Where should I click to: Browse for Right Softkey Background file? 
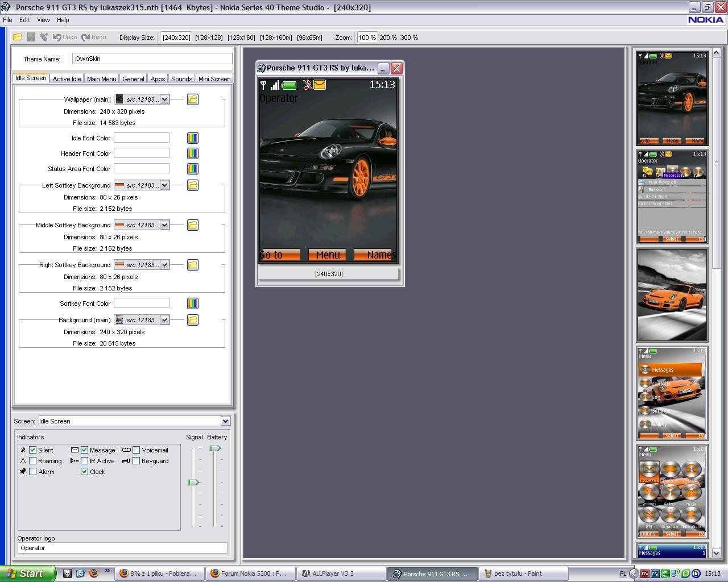[x=193, y=265]
